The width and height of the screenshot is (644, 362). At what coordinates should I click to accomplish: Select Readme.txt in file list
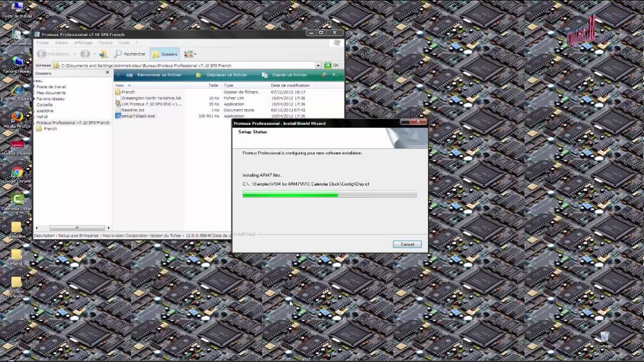[130, 110]
